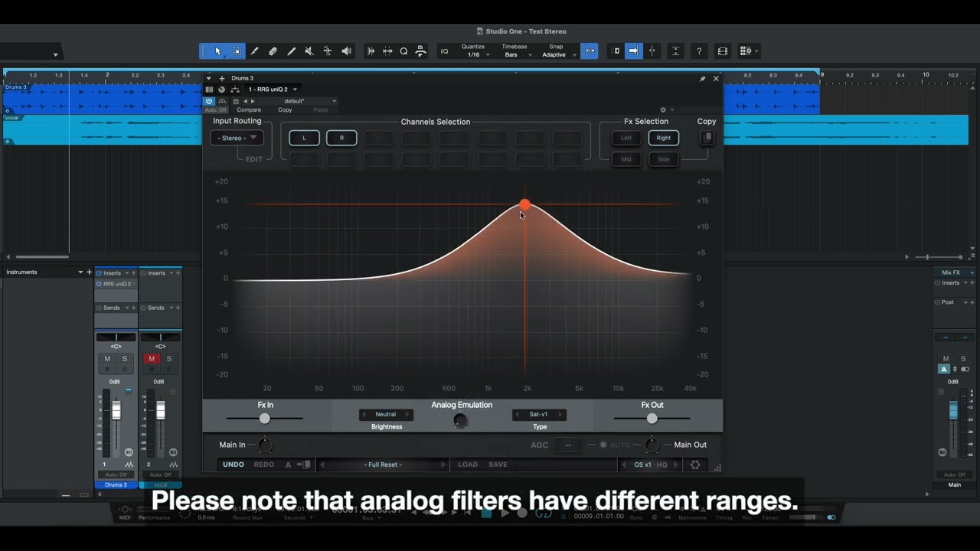The width and height of the screenshot is (980, 551).
Task: Click the Drums 3 channel name label
Action: tap(116, 485)
